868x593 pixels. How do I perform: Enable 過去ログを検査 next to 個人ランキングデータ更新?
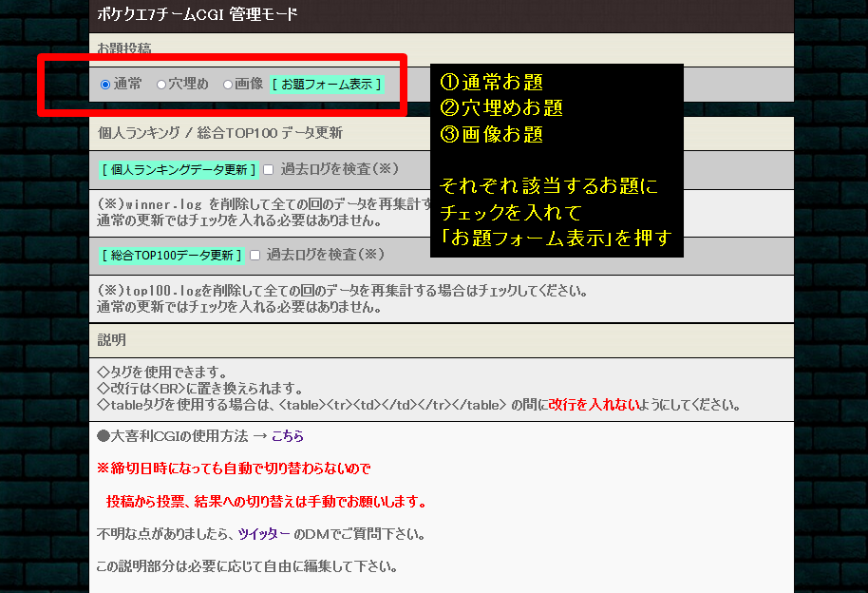268,170
